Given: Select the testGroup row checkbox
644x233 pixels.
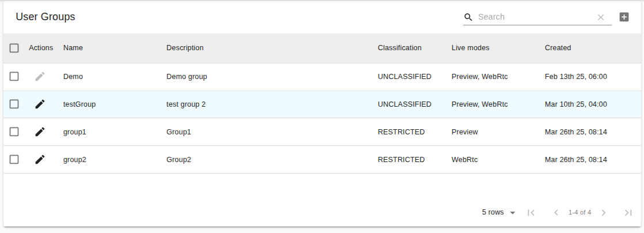Looking at the screenshot, I should point(14,104).
